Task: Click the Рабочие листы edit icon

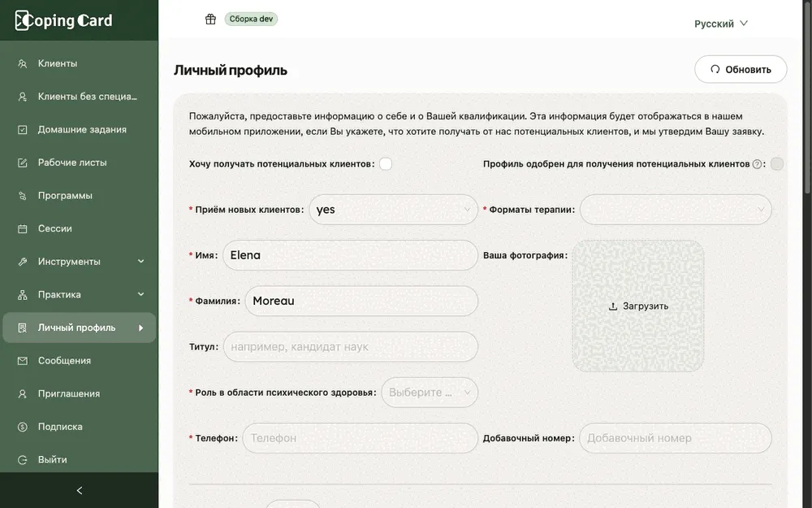Action: click(x=22, y=163)
